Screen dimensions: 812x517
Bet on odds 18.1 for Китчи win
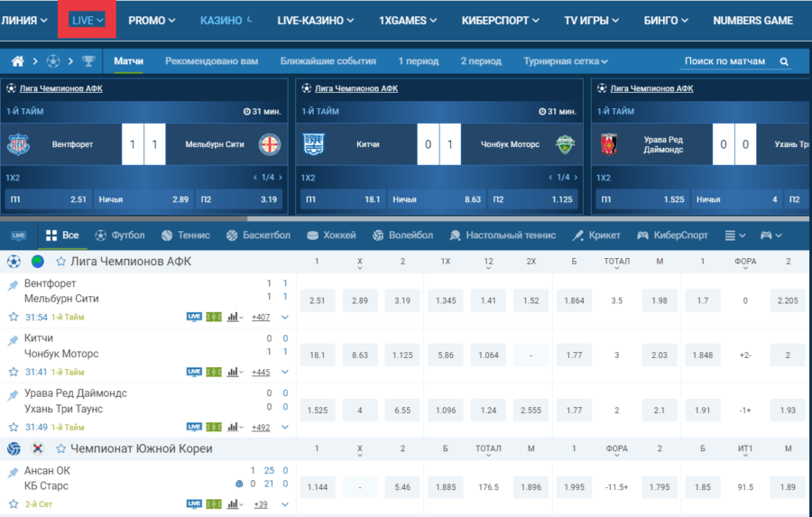coord(318,355)
